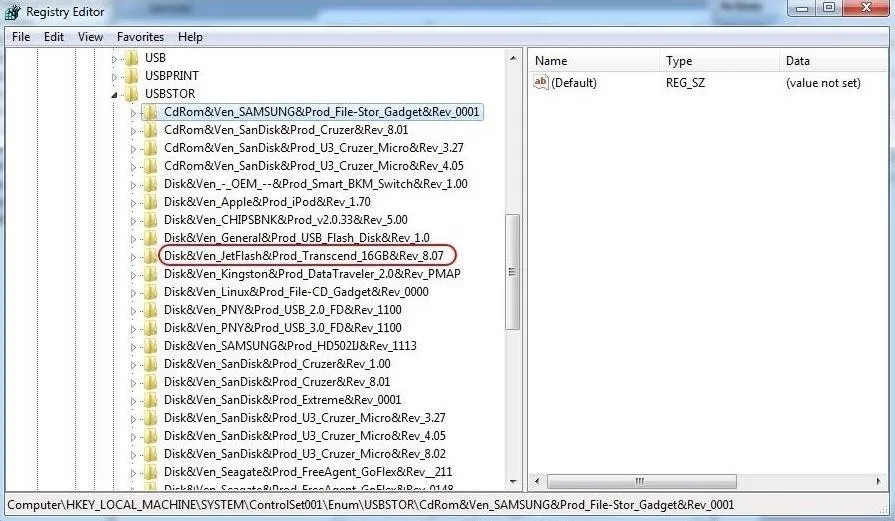Click folder icon of Kingston DataTraveler_2.0 key

[151, 274]
